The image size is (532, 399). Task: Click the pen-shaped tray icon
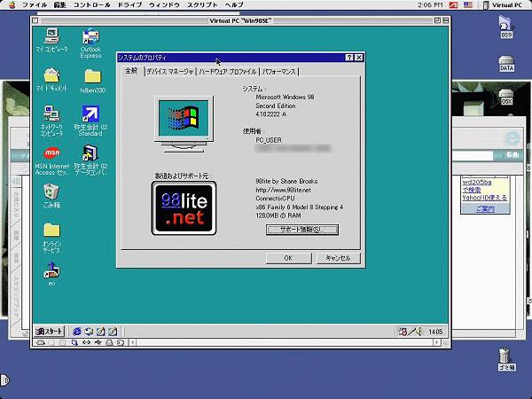412,332
